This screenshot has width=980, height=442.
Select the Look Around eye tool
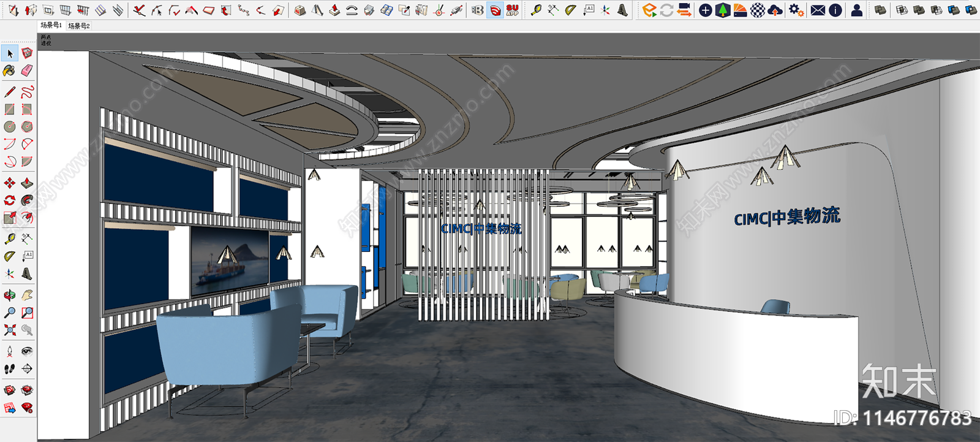(x=27, y=351)
